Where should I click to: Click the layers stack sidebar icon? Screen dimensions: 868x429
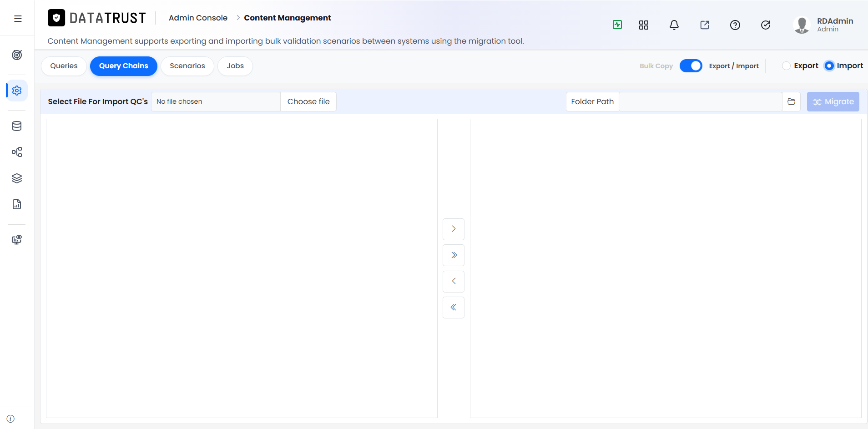[17, 178]
